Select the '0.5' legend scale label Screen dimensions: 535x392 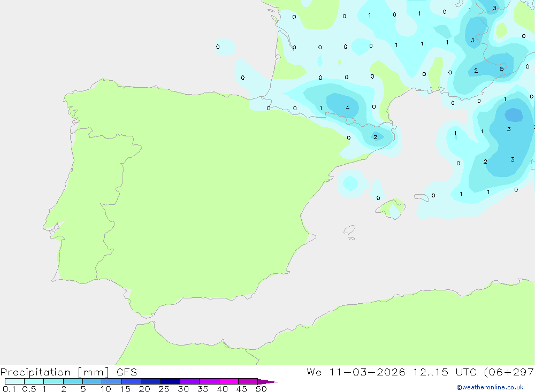[x=29, y=389]
